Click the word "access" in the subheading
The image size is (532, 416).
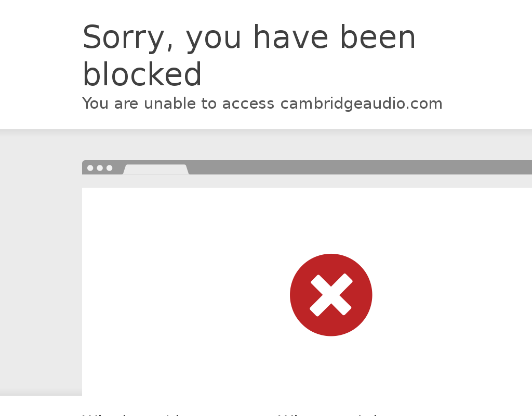click(x=248, y=103)
